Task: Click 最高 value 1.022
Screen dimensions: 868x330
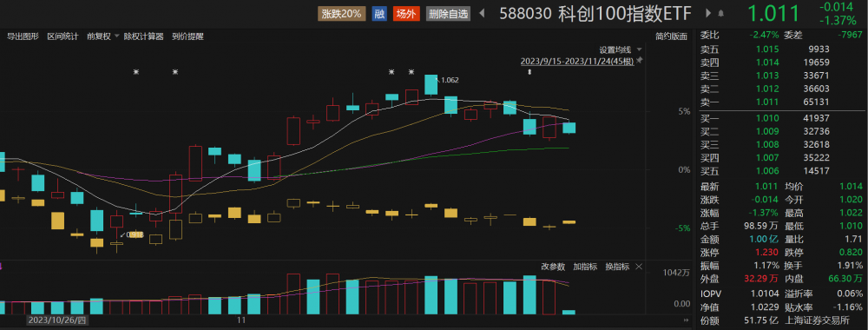Action: [x=852, y=214]
